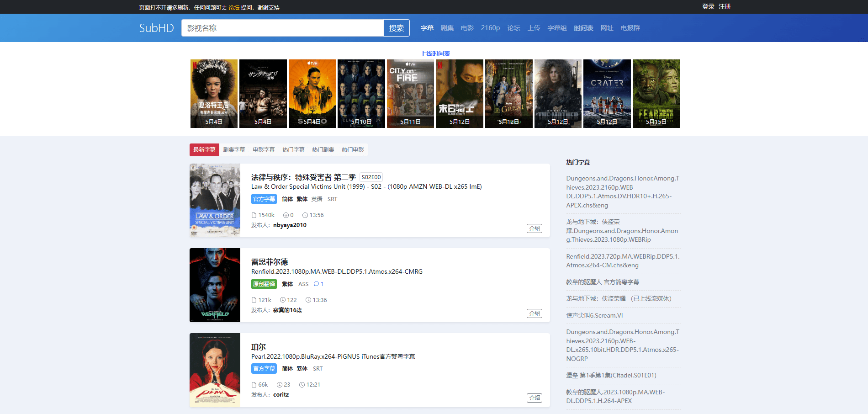Open the 上传 nav item

point(534,28)
